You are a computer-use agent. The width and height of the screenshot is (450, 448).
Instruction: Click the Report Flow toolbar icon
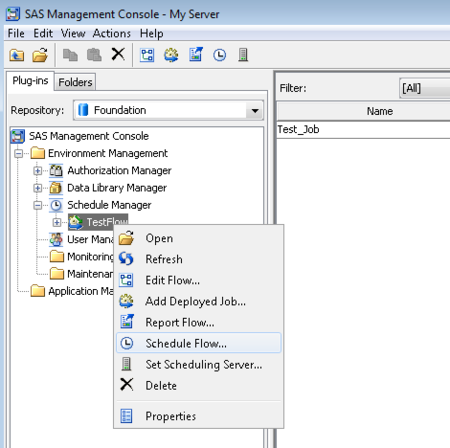[x=196, y=54]
